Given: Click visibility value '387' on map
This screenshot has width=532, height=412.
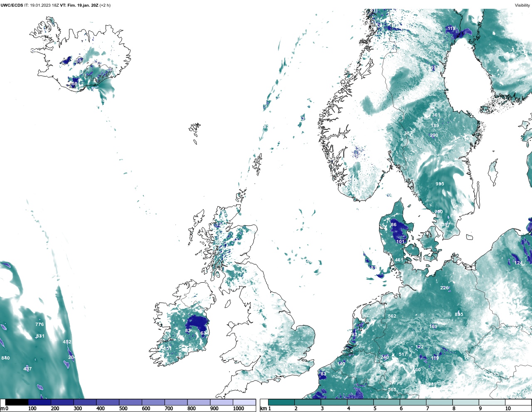Looking at the screenshot, I should coord(408,133).
